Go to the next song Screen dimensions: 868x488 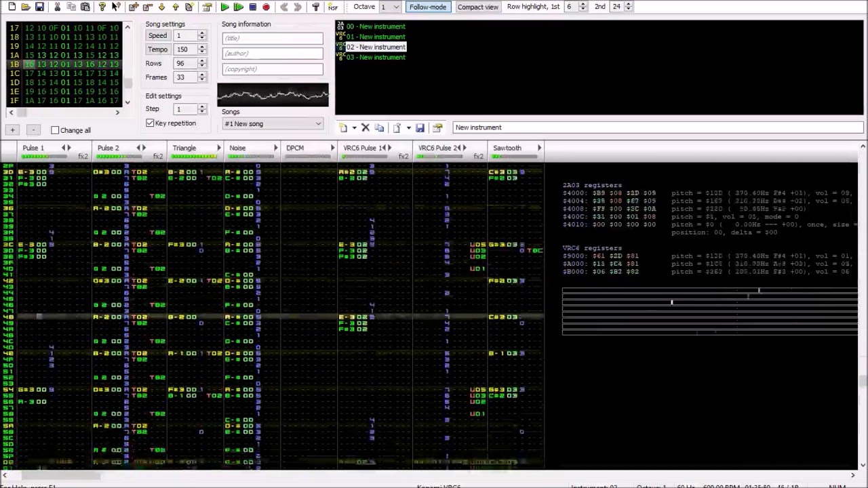[x=298, y=7]
